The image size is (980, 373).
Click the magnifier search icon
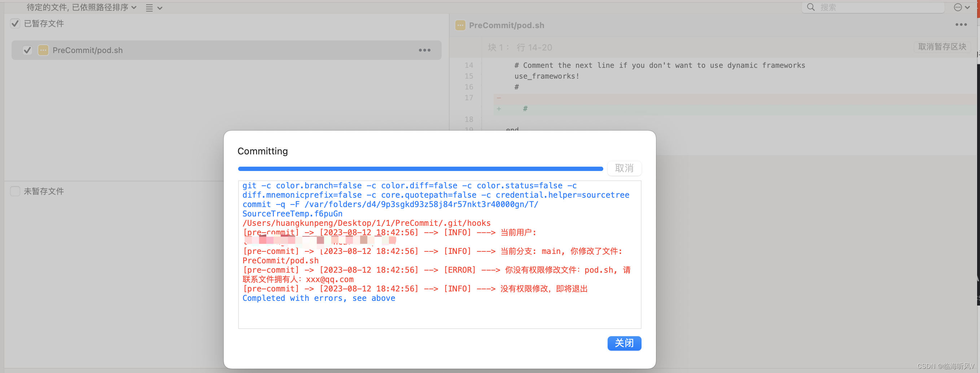pyautogui.click(x=811, y=7)
